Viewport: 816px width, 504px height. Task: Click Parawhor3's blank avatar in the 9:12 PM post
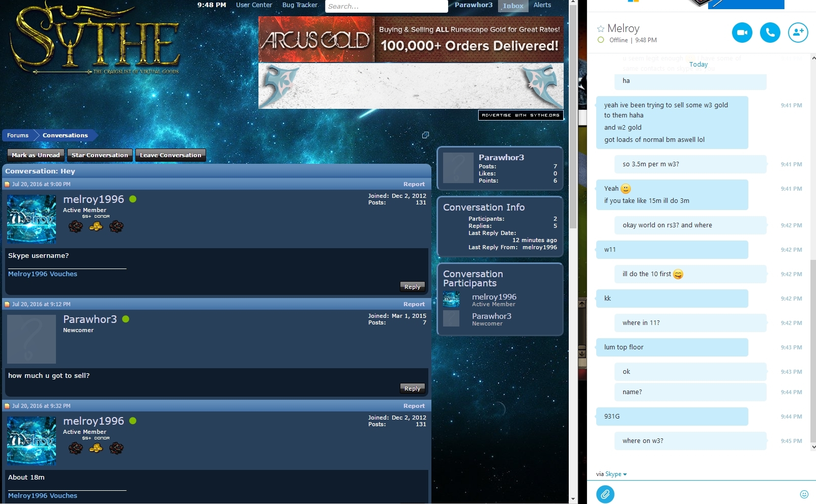point(32,339)
